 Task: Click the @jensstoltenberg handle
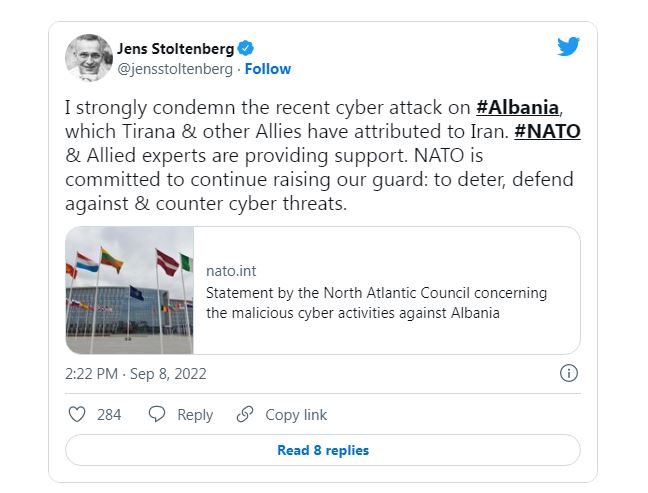pyautogui.click(x=175, y=69)
